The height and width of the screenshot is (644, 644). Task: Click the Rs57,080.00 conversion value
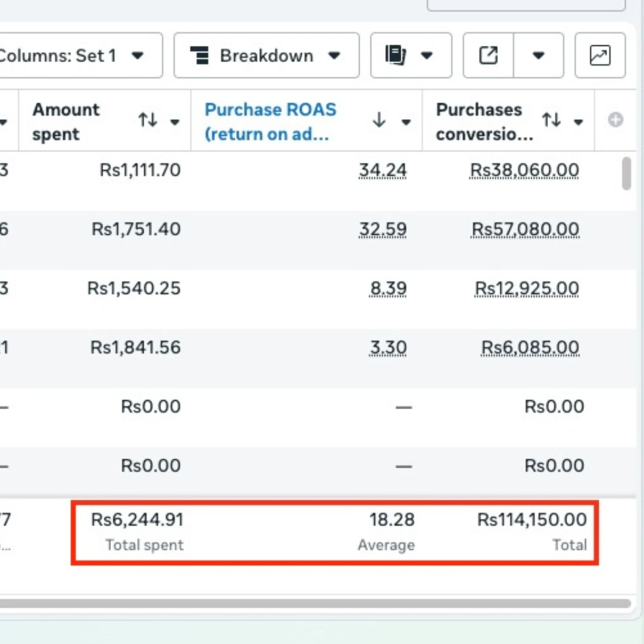(525, 230)
